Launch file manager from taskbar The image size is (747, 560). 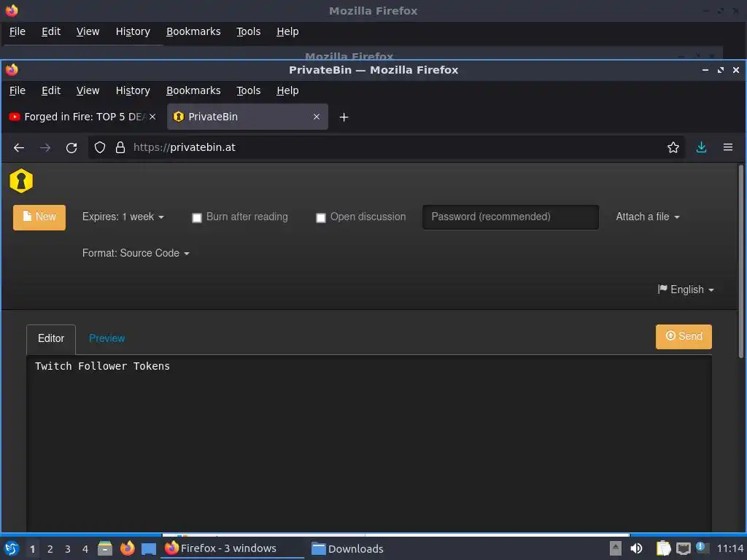[x=105, y=548]
